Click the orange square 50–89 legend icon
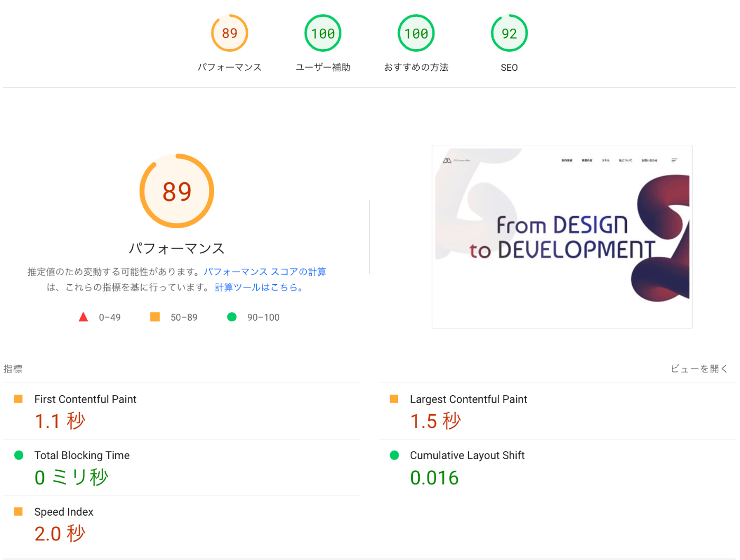 point(155,317)
